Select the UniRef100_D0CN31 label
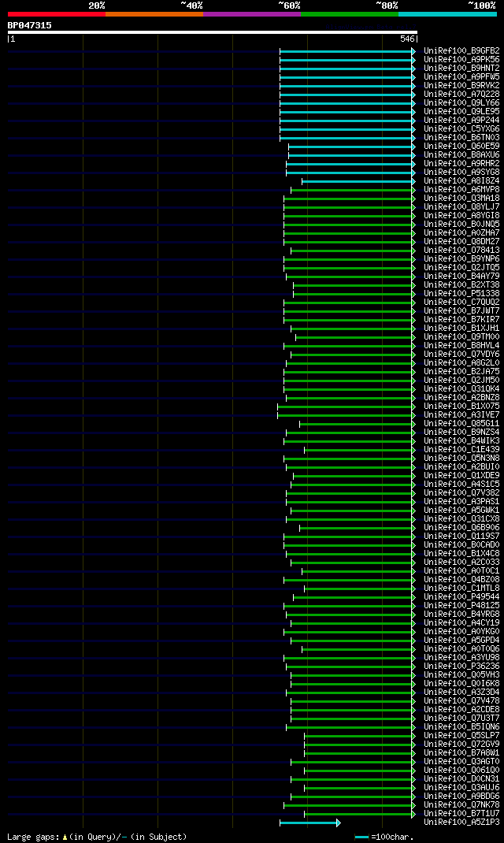 coord(461,778)
